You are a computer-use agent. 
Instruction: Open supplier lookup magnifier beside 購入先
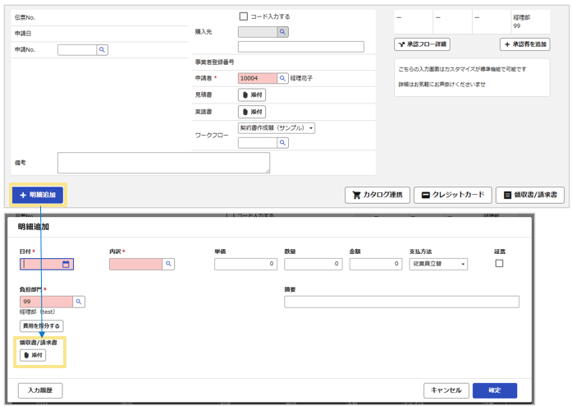pyautogui.click(x=282, y=32)
